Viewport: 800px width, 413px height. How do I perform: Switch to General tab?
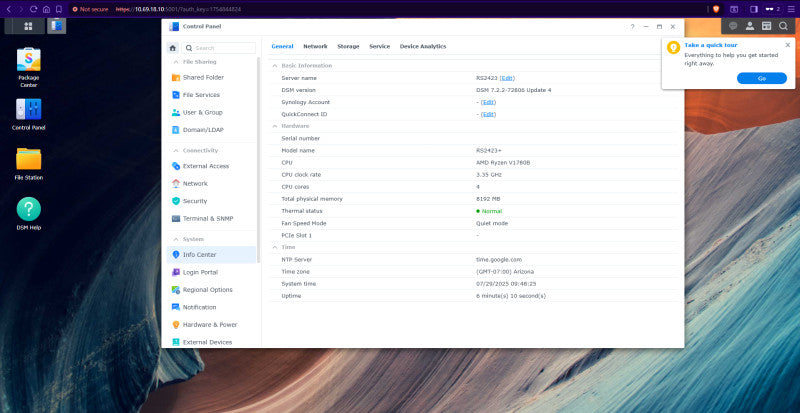coord(282,46)
